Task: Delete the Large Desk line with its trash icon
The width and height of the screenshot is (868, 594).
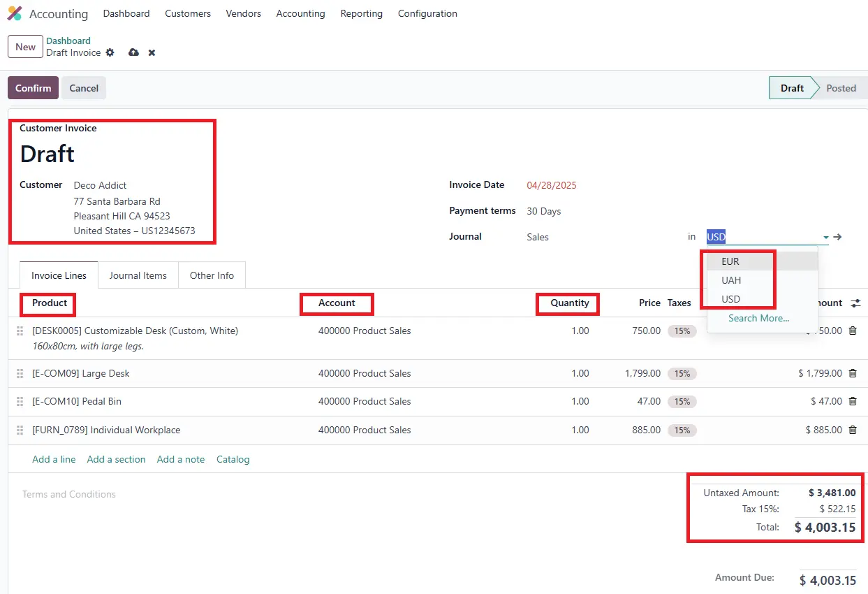Action: [x=853, y=373]
